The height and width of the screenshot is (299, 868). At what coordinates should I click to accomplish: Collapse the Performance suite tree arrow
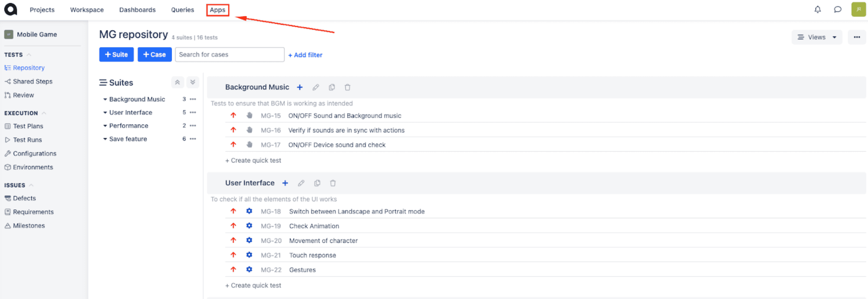pyautogui.click(x=105, y=126)
